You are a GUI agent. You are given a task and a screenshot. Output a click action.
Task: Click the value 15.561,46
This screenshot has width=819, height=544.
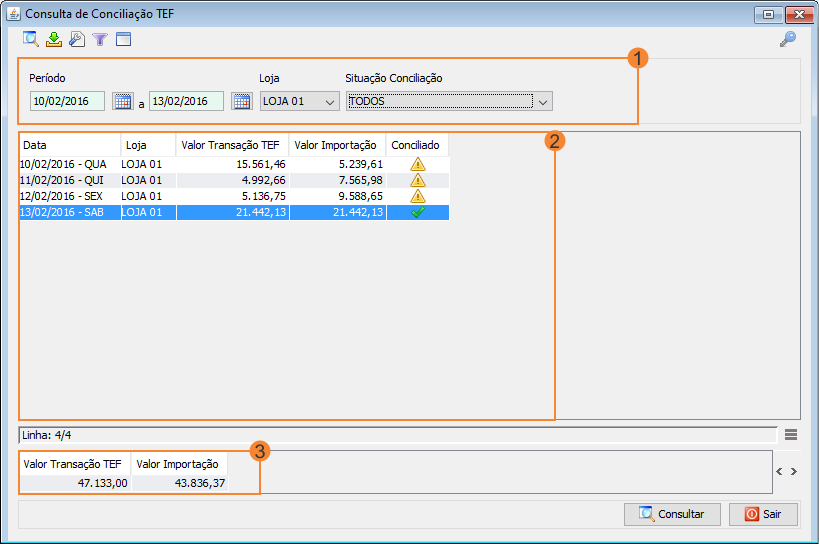click(x=261, y=164)
